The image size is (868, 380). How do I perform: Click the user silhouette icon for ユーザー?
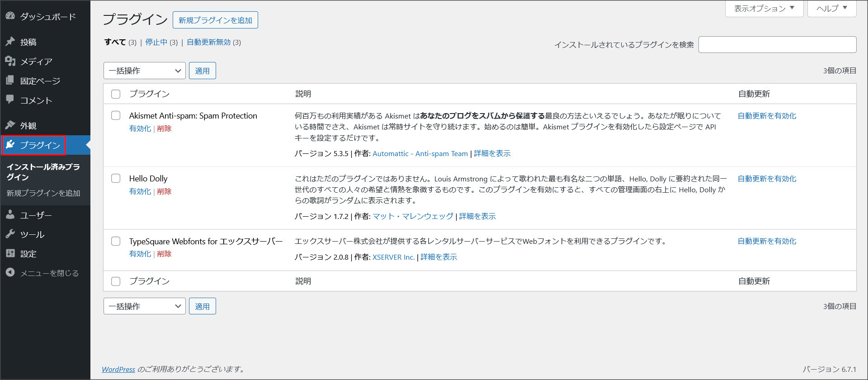(x=10, y=215)
